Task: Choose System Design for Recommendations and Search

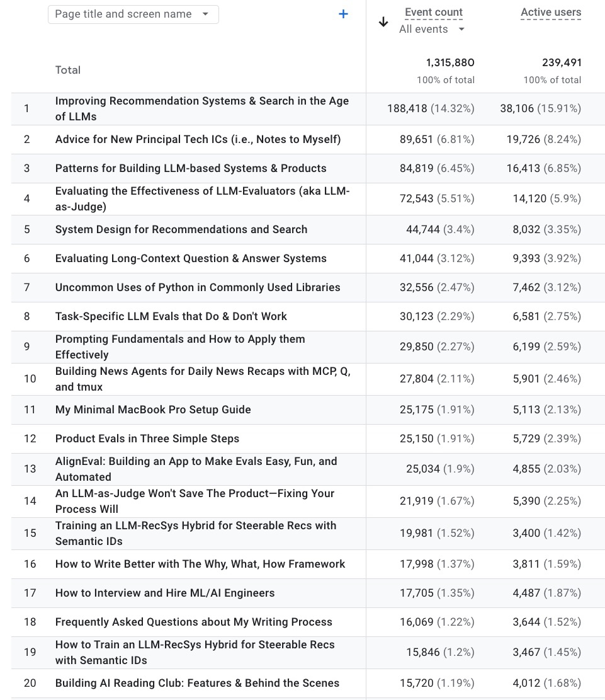Action: pos(181,229)
